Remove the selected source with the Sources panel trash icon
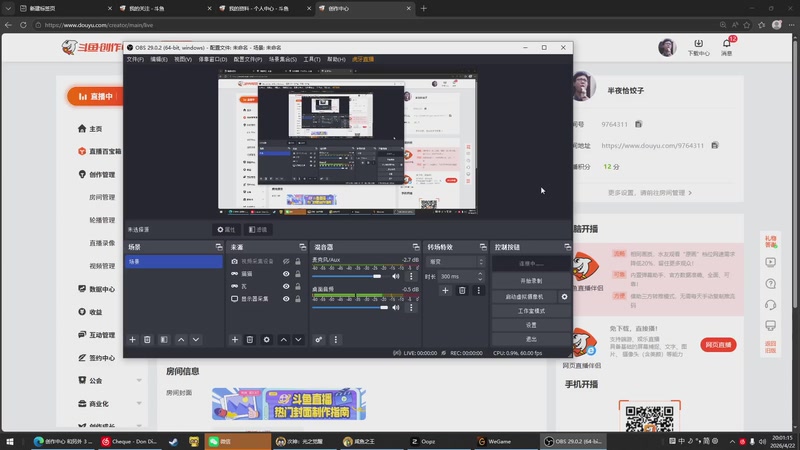 click(x=249, y=340)
